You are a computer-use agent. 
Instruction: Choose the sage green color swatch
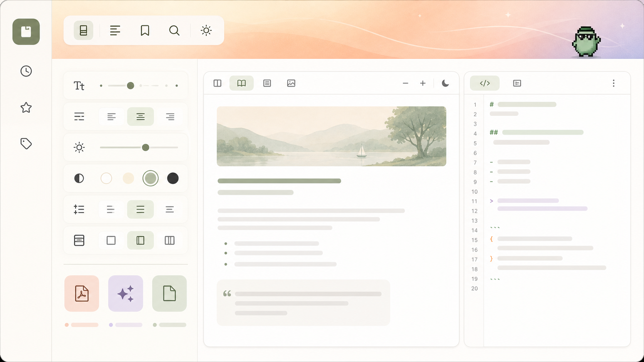(x=151, y=178)
